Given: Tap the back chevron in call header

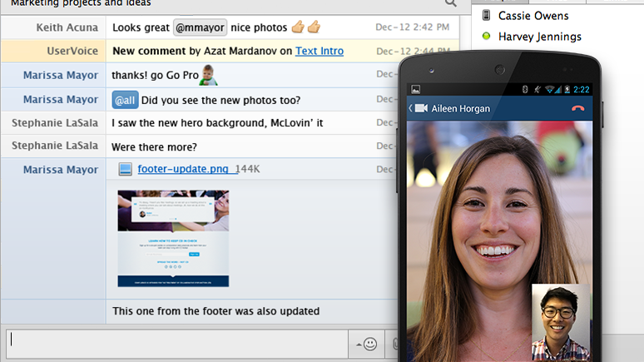Looking at the screenshot, I should [x=410, y=108].
